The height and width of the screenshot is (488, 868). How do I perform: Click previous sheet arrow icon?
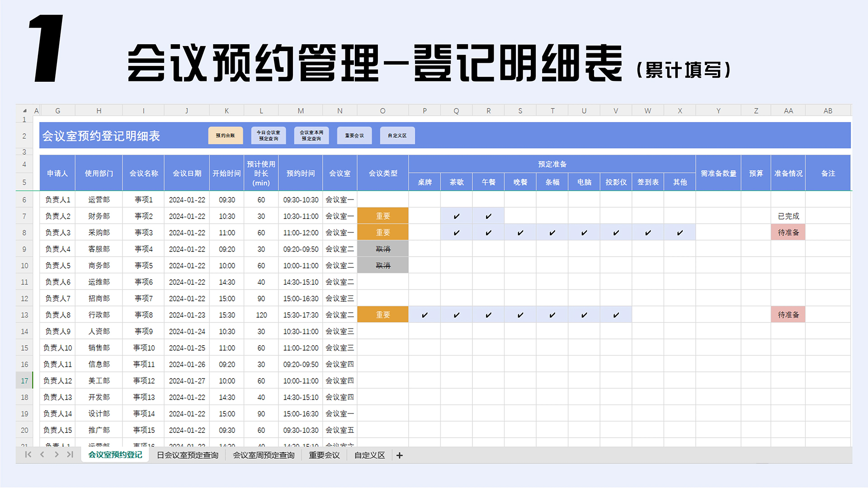point(42,455)
